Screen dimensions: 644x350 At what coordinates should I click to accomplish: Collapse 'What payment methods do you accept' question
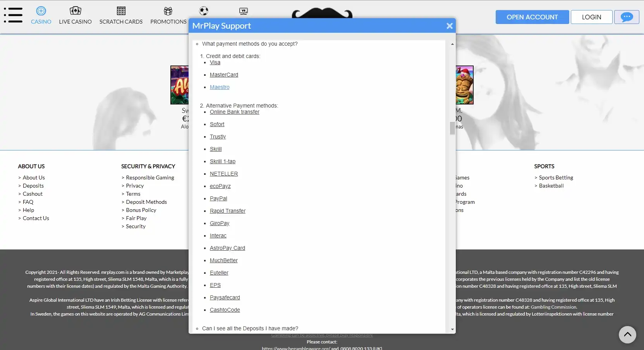coord(249,44)
